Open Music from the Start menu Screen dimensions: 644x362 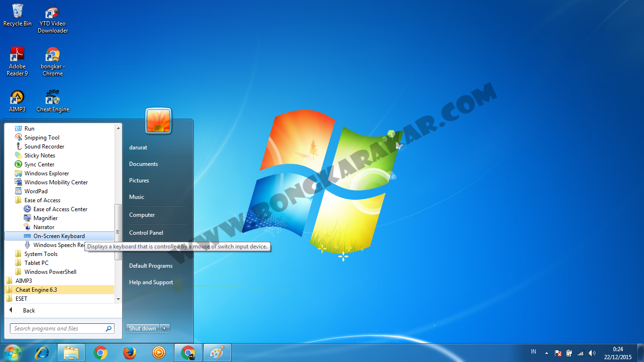coord(137,197)
